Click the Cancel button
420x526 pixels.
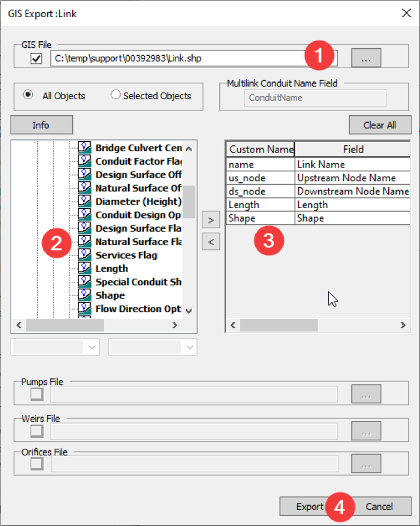379,506
